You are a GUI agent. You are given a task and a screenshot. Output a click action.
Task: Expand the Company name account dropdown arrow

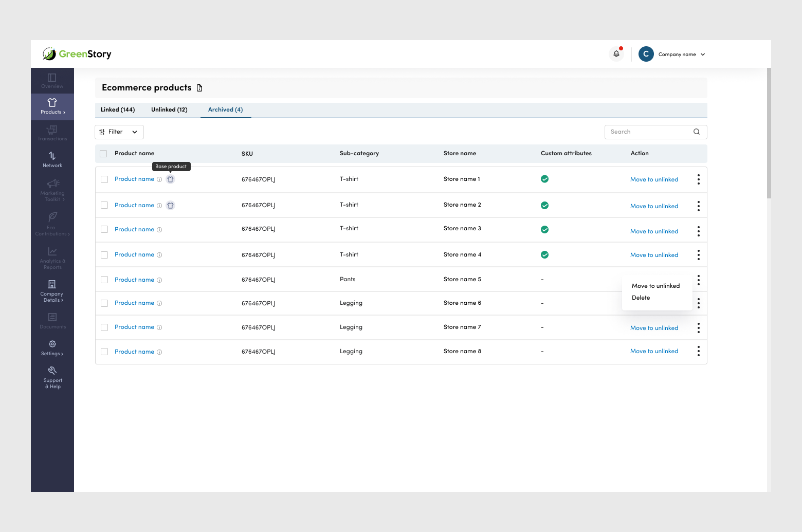(x=703, y=54)
